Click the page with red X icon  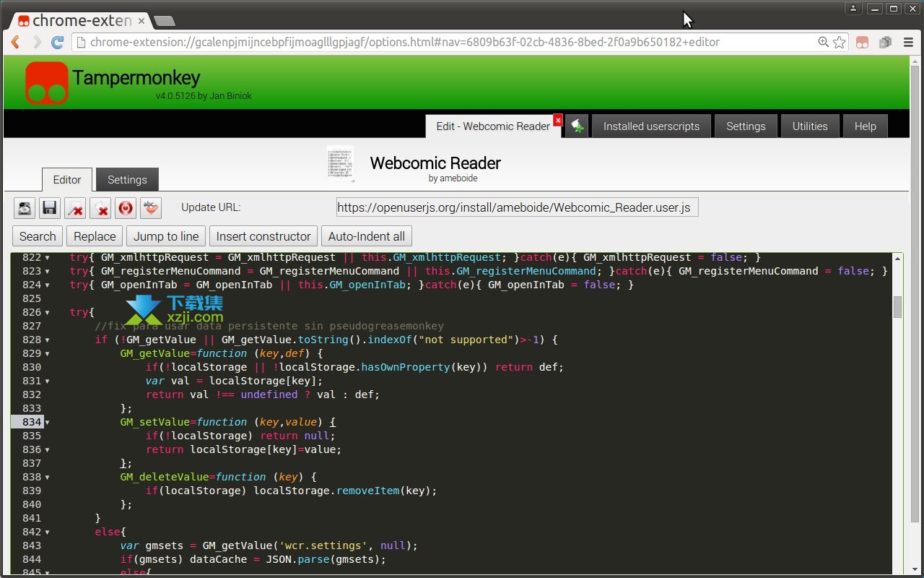click(100, 208)
